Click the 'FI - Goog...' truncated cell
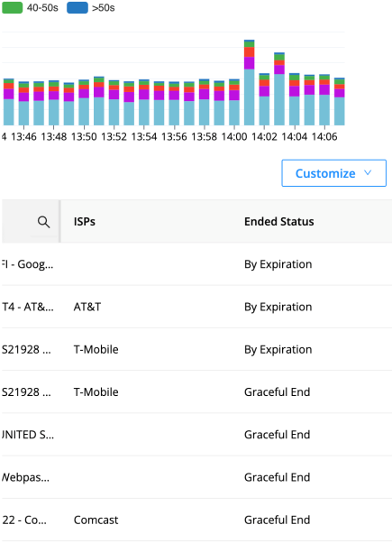Viewport: 392px width, 543px height. (27, 264)
